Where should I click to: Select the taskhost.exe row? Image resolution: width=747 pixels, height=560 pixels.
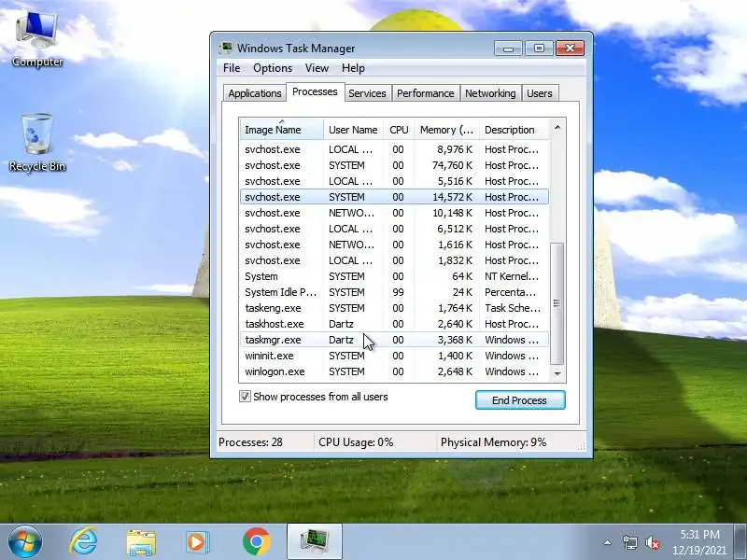pyautogui.click(x=394, y=324)
